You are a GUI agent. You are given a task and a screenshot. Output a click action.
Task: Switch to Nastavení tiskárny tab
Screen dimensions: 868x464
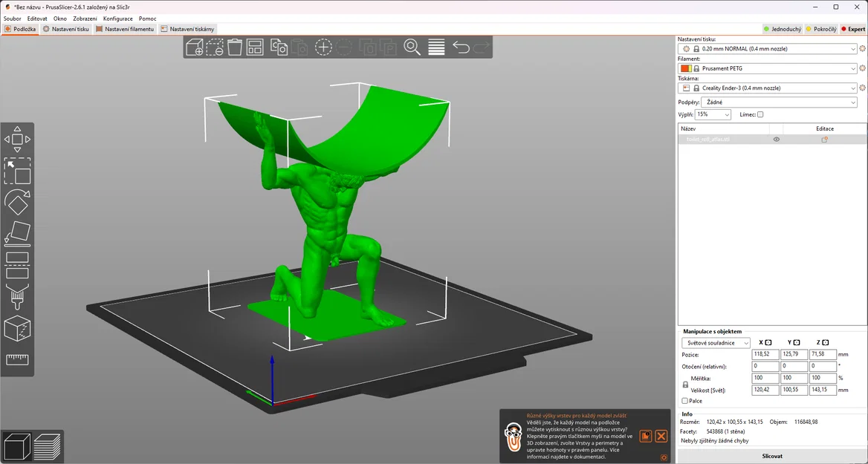click(x=187, y=29)
